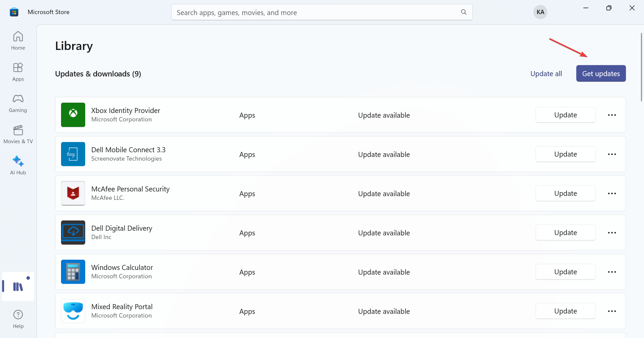
Task: Click the Update all link
Action: [x=546, y=74]
